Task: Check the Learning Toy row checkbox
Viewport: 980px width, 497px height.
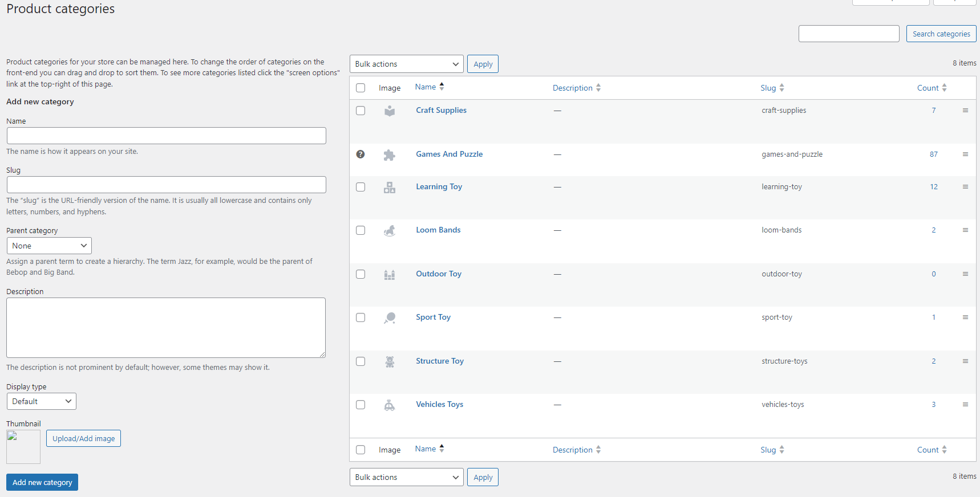Action: point(361,187)
